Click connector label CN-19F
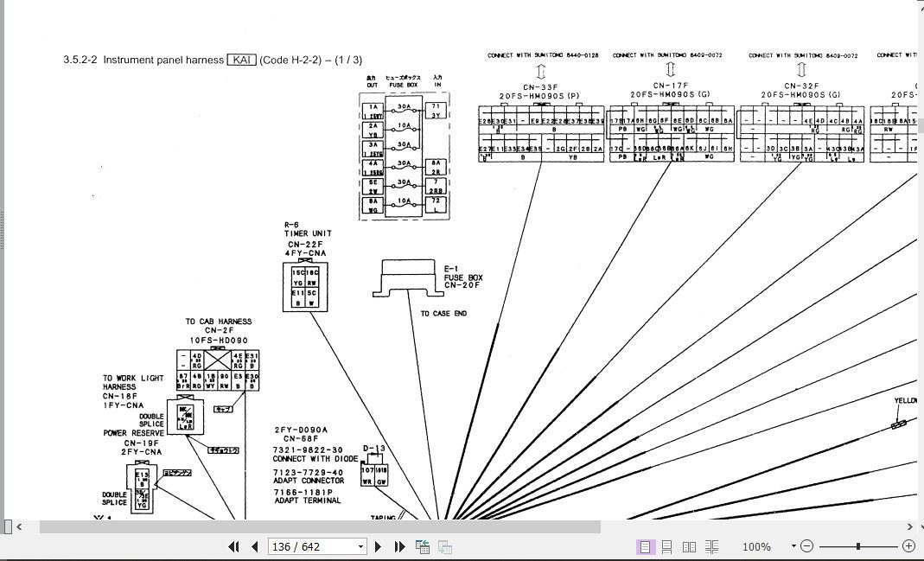This screenshot has width=924, height=561. pyautogui.click(x=142, y=443)
